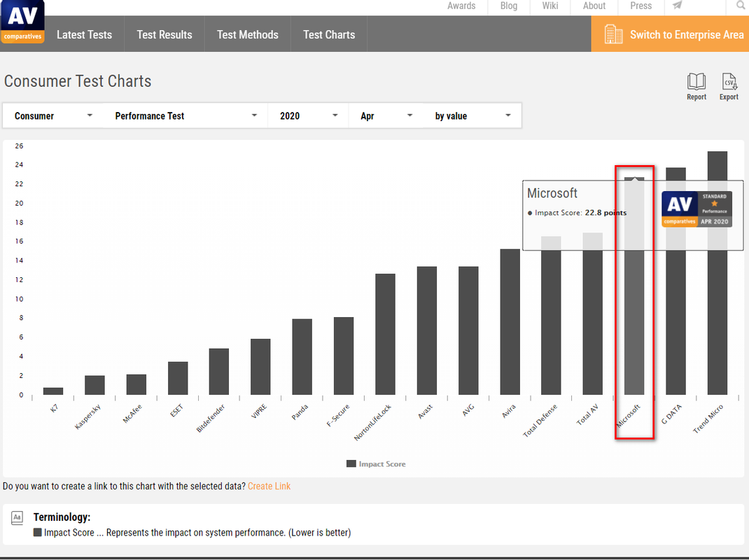
Task: Click the paper plane newsletter icon
Action: (x=678, y=6)
